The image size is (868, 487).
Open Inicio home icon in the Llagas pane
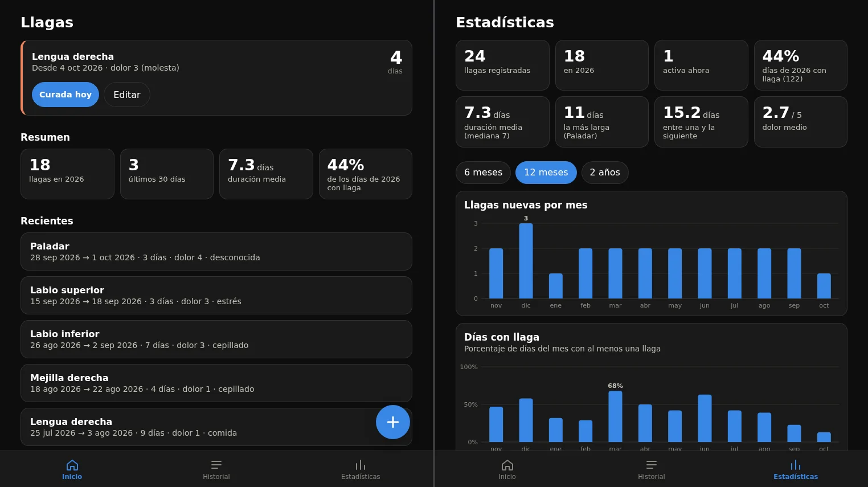click(72, 465)
